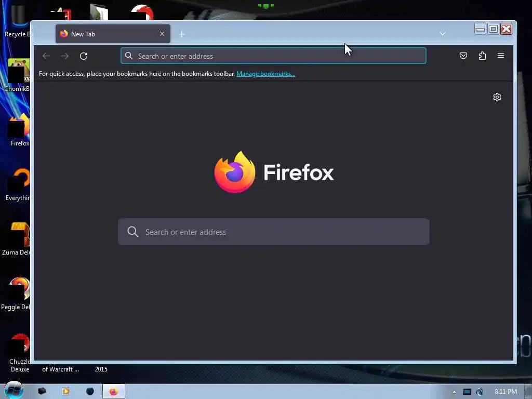Select the Zuma Deluxe desktop icon
The height and width of the screenshot is (399, 532).
pyautogui.click(x=16, y=239)
